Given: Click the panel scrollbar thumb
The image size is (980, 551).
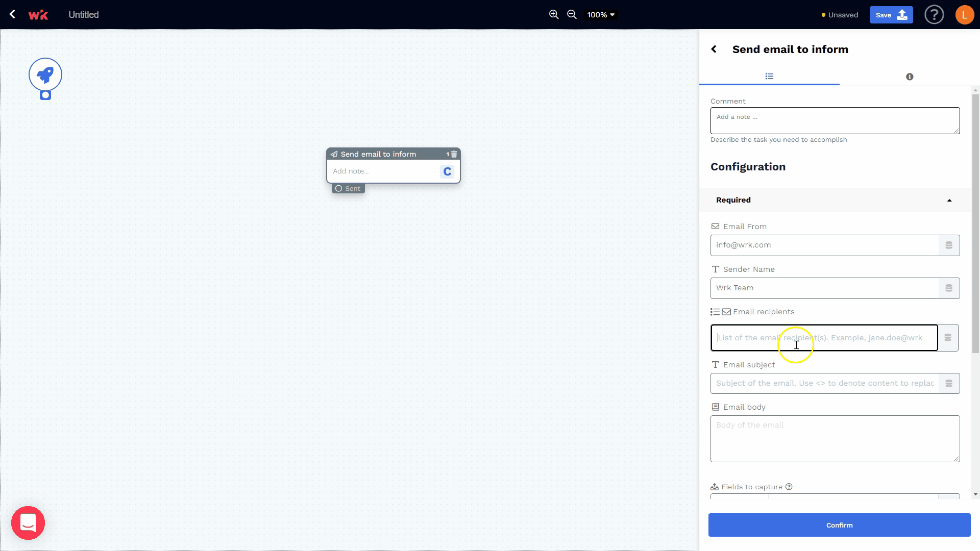Looking at the screenshot, I should [x=975, y=223].
